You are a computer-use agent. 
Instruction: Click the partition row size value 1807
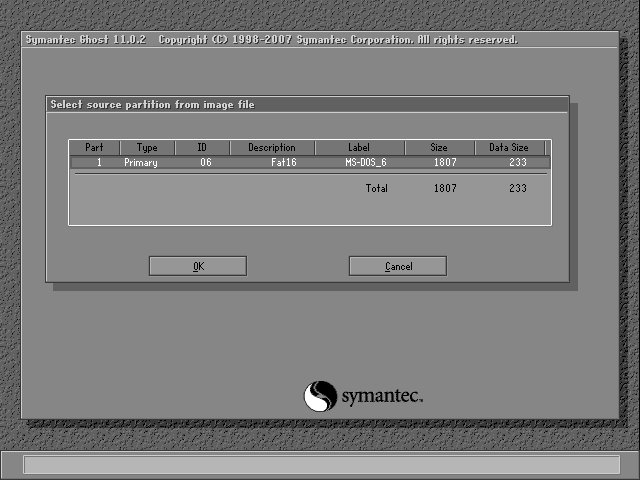point(445,162)
